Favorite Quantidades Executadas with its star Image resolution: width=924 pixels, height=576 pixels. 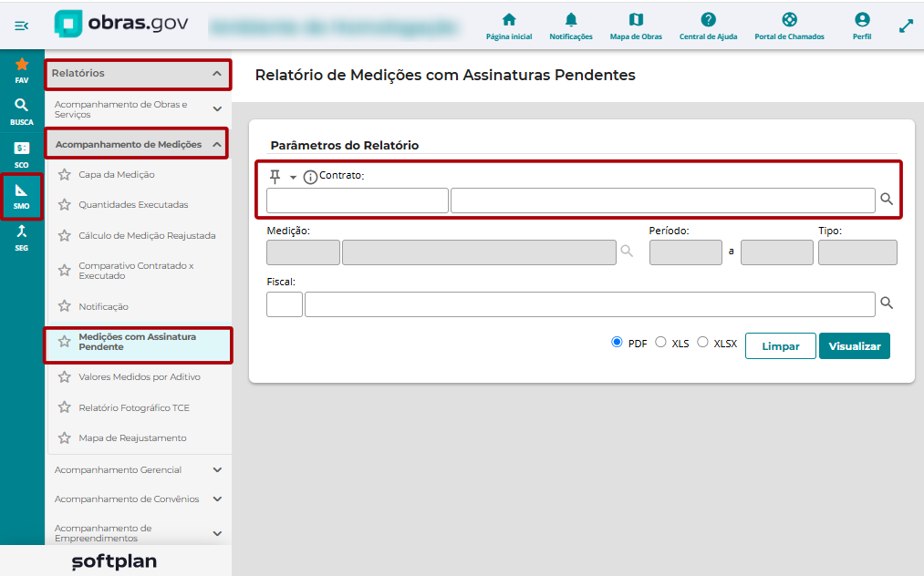point(64,204)
